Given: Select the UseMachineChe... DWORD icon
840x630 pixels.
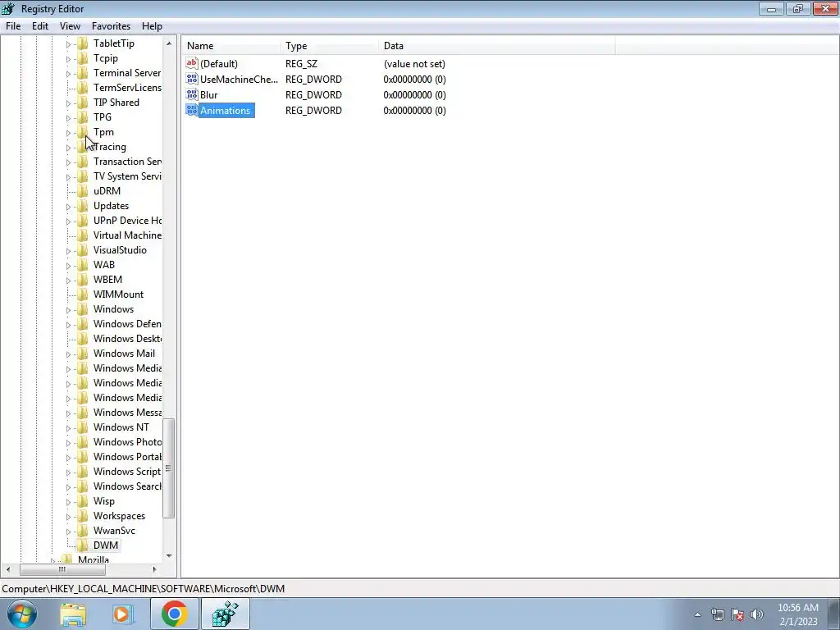Looking at the screenshot, I should tap(192, 79).
